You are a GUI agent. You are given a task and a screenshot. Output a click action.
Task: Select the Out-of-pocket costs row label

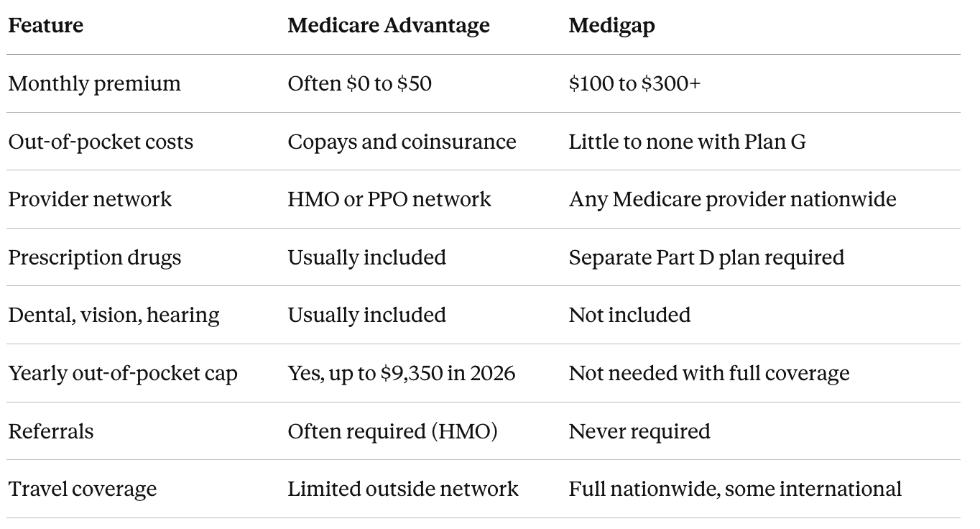tap(101, 142)
